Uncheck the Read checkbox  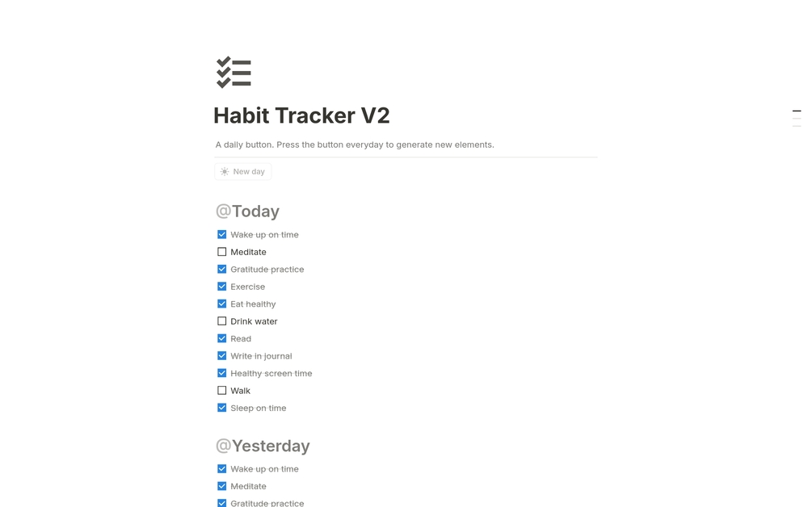[x=222, y=338]
